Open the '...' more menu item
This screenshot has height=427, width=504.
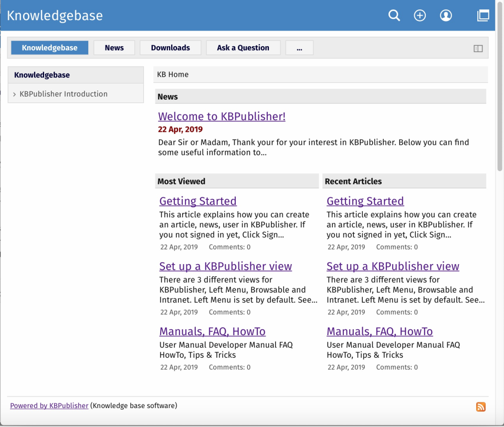299,48
